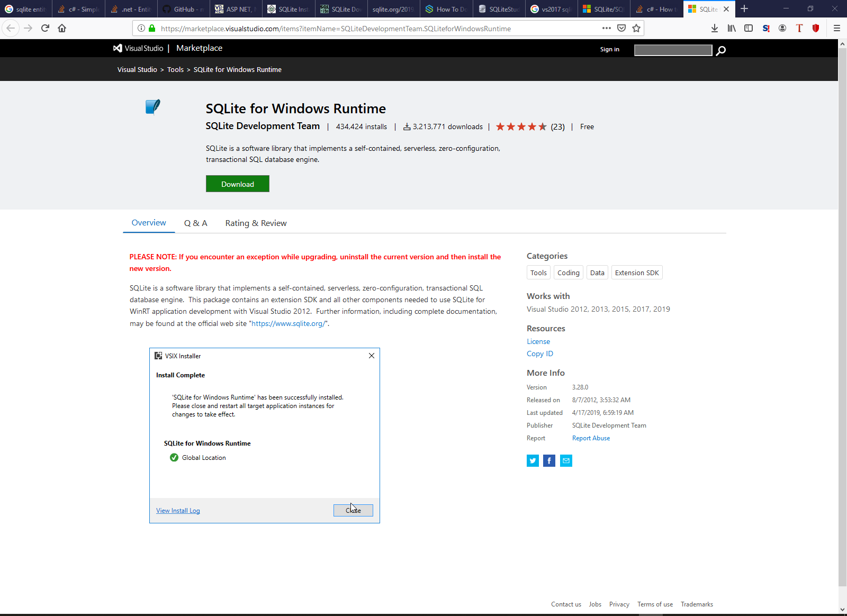The height and width of the screenshot is (616, 847).
Task: Click the Copy ID link
Action: coord(540,354)
